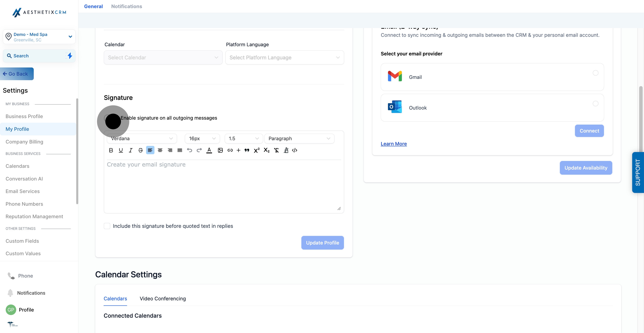Insert an image into the signature
Image resolution: width=644 pixels, height=333 pixels.
pos(220,150)
